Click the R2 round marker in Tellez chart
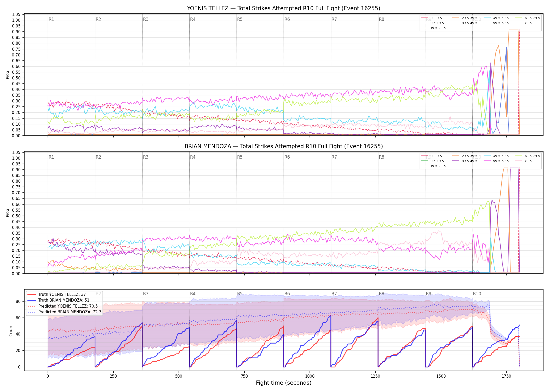 98,19
